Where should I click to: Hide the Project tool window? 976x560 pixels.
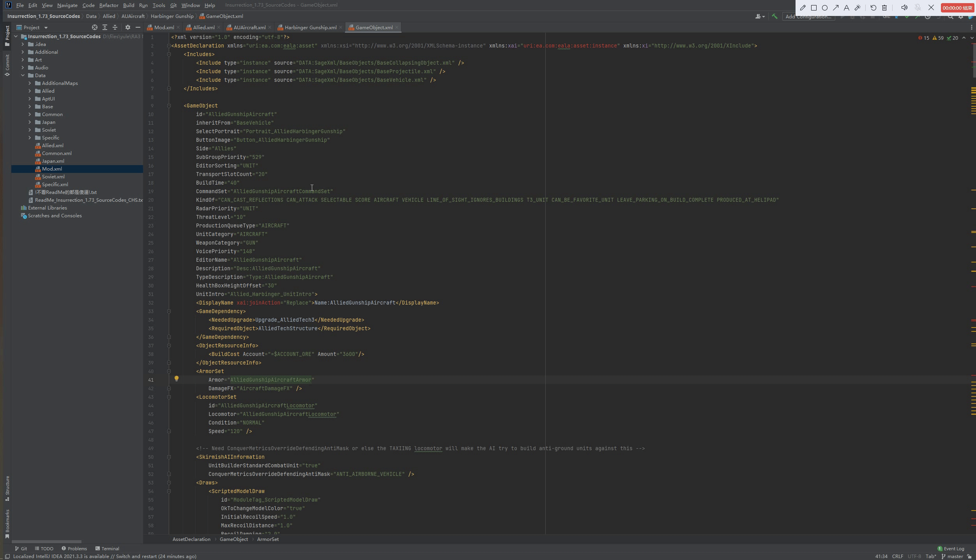click(138, 27)
